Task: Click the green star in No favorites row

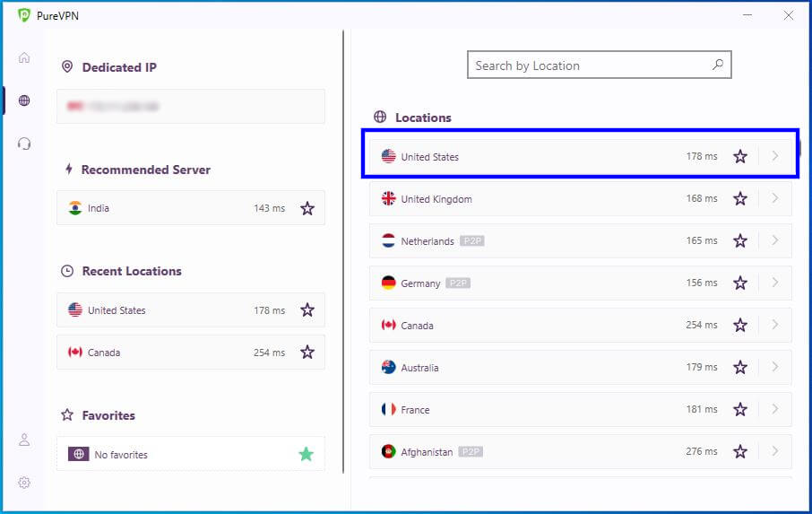Action: click(306, 454)
